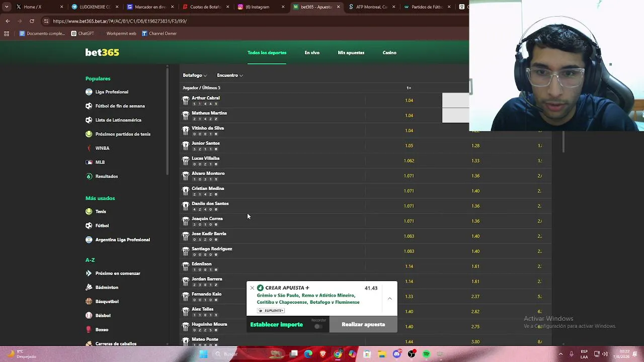Open the Documento bookmark
644x362 pixels.
(x=42, y=34)
